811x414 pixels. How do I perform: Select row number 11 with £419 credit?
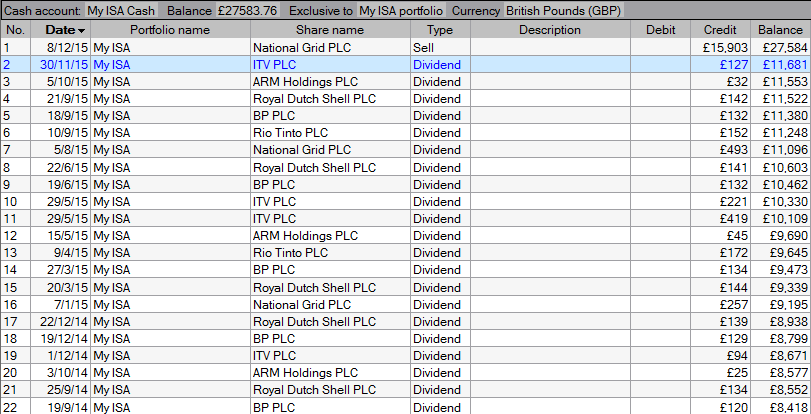pos(329,217)
